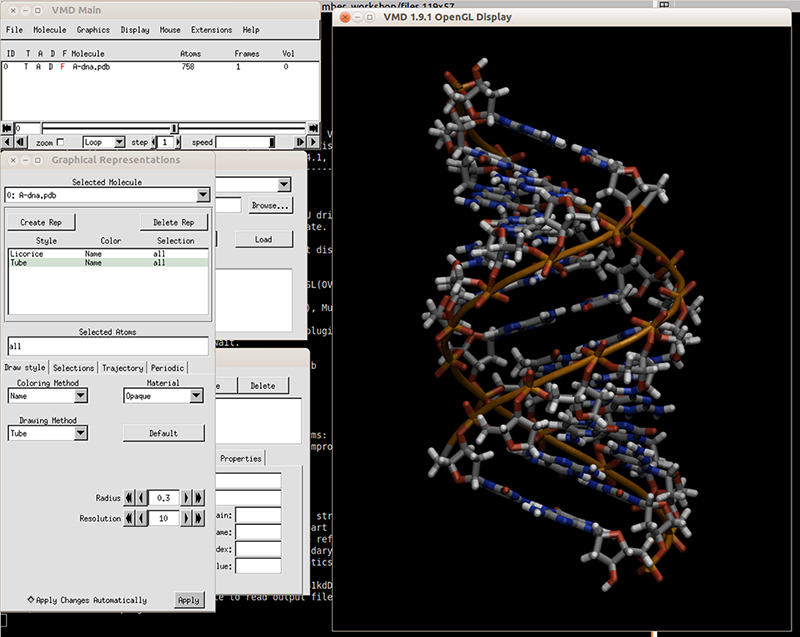Increase Resolution by one small step
This screenshot has height=637, width=800.
point(187,519)
